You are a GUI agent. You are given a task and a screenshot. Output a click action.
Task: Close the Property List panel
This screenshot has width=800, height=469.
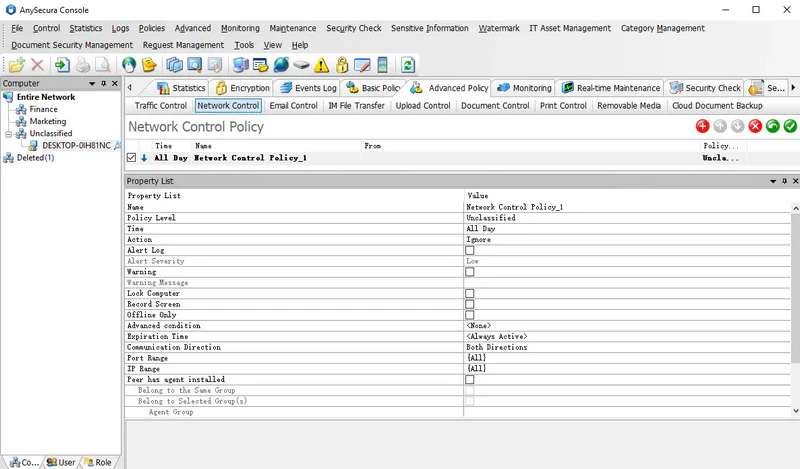[795, 181]
